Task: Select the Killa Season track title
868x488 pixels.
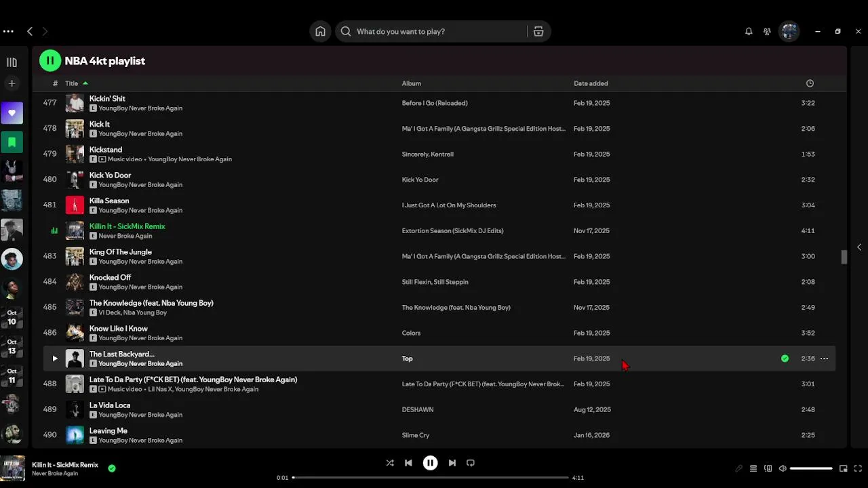Action: [109, 201]
